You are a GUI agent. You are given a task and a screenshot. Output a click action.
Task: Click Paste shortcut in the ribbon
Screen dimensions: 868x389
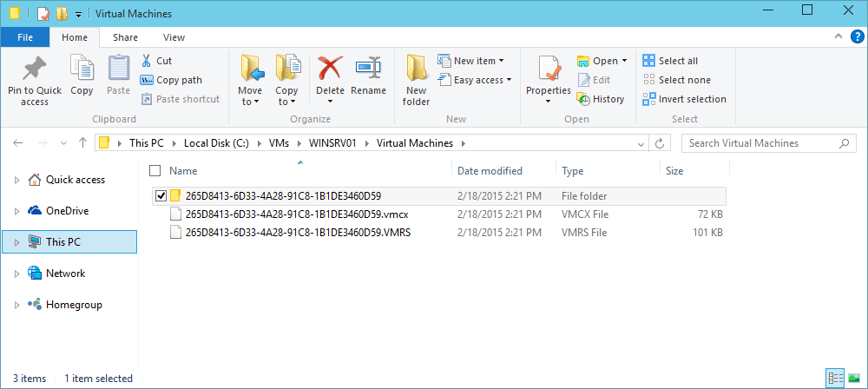tap(181, 99)
